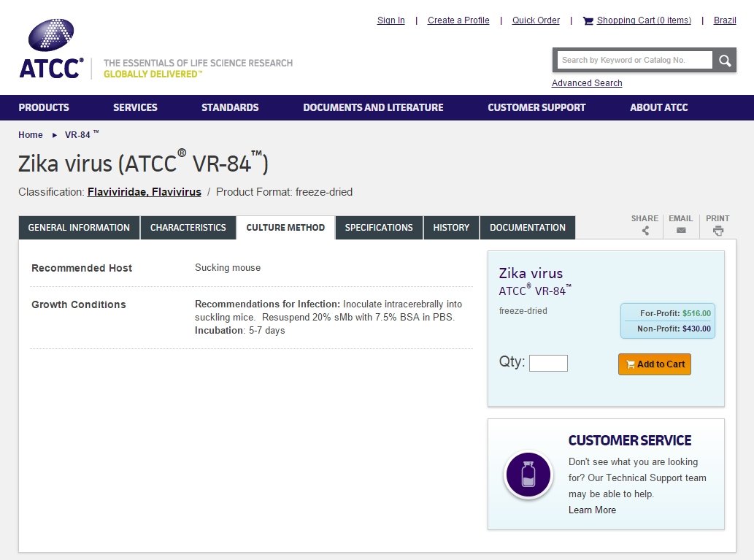Open the Products menu
Viewport: 754px width, 560px height.
point(44,108)
